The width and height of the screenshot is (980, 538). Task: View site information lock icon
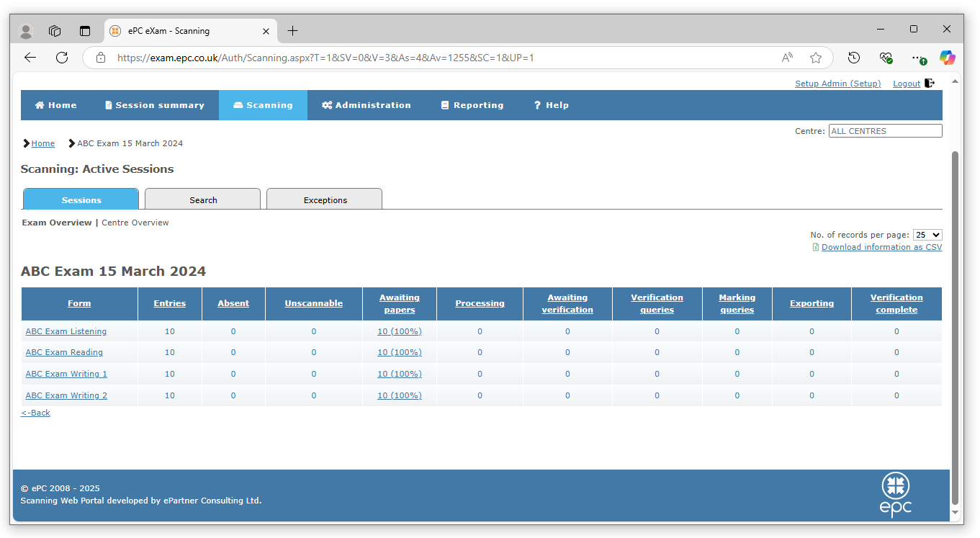point(101,58)
